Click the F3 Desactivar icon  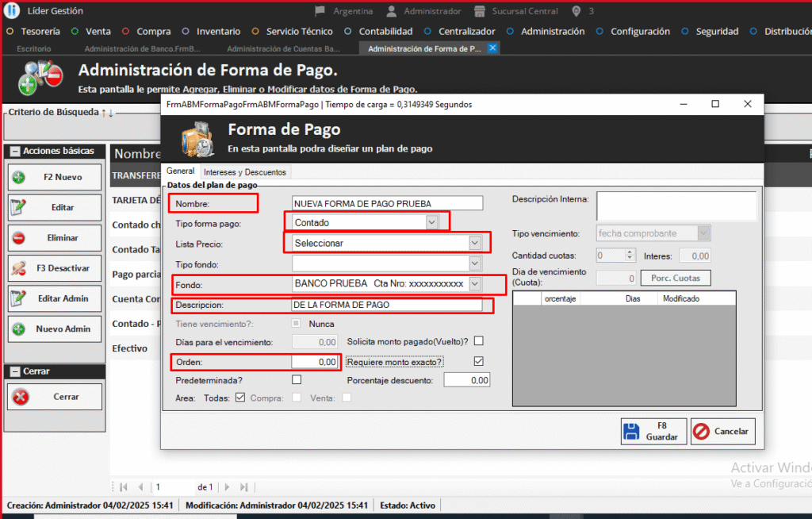pyautogui.click(x=19, y=268)
